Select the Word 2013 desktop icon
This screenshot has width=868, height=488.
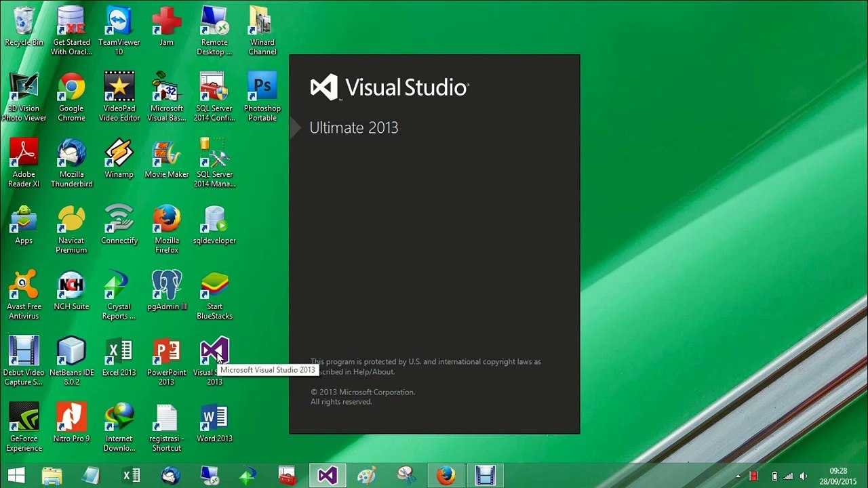pyautogui.click(x=214, y=423)
